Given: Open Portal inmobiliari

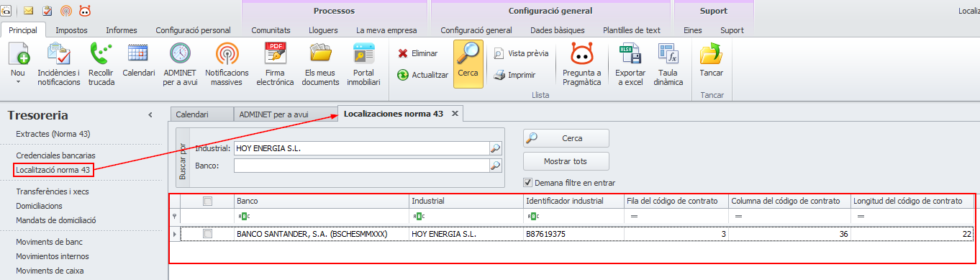Looking at the screenshot, I should [x=364, y=65].
